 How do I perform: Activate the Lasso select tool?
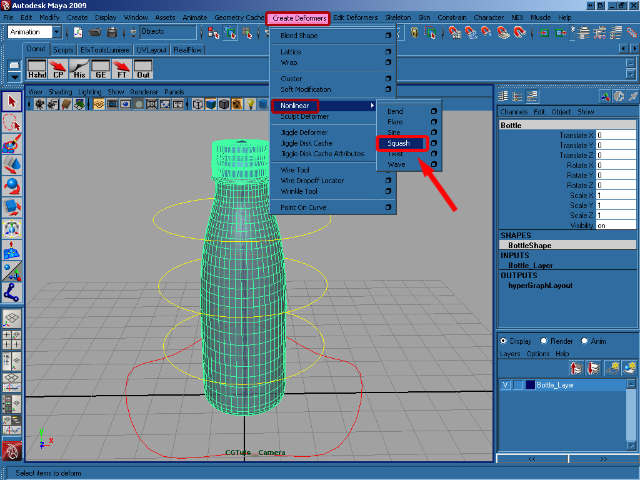(12, 122)
